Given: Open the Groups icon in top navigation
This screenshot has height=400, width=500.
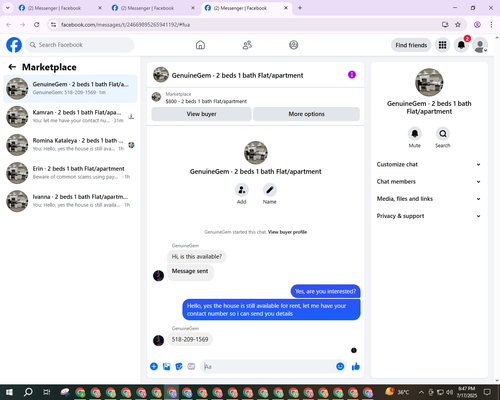Looking at the screenshot, I should coord(294,45).
